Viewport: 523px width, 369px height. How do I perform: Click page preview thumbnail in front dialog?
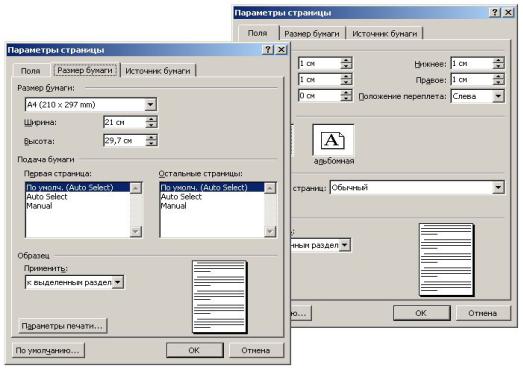coord(219,297)
